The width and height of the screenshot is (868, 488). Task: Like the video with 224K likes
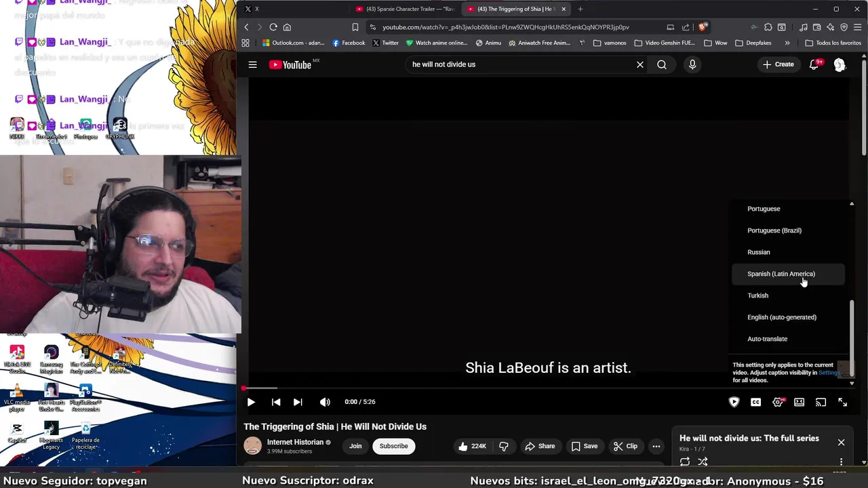click(x=472, y=446)
